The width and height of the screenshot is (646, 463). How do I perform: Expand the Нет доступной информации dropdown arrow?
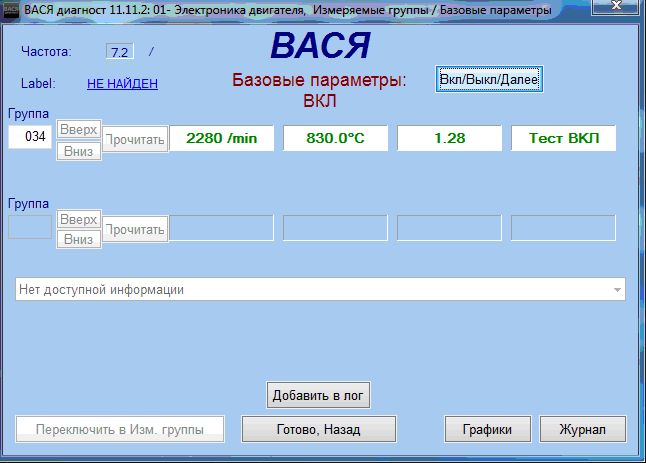click(617, 290)
